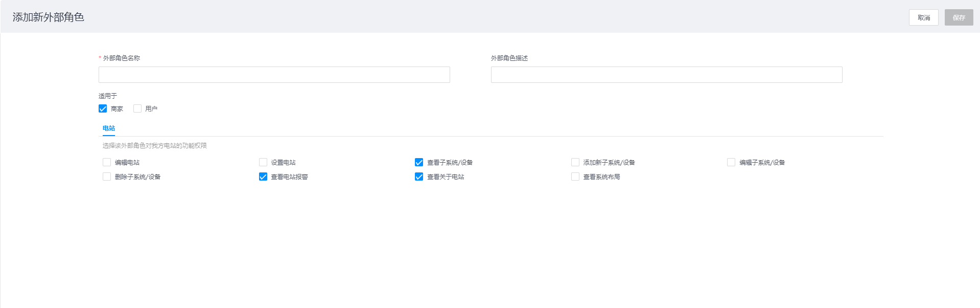The width and height of the screenshot is (980, 308).
Task: Click the 添加新外部角色 page title
Action: click(48, 17)
